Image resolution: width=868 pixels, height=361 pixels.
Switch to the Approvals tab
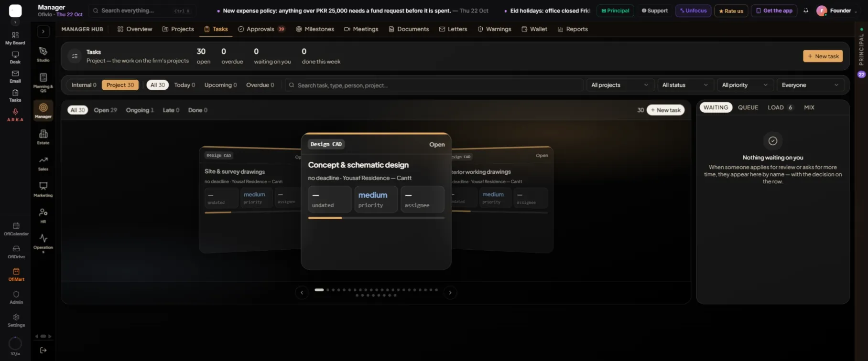point(261,29)
